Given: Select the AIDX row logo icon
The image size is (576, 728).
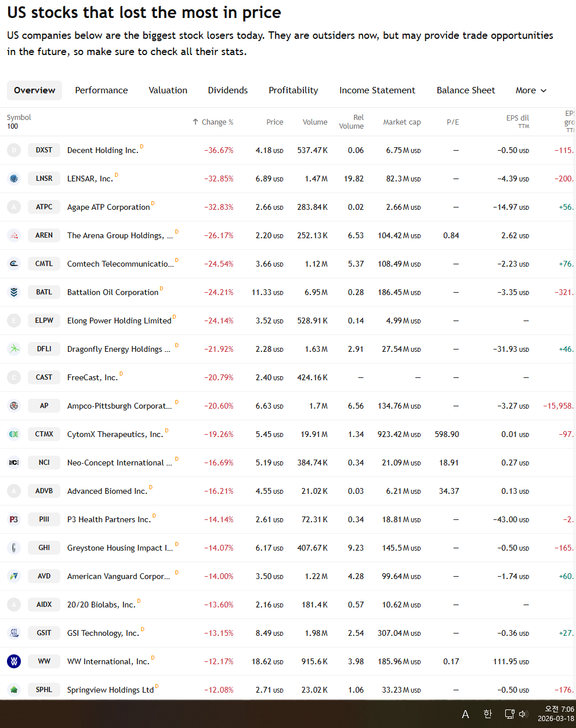Looking at the screenshot, I should click(x=14, y=605).
